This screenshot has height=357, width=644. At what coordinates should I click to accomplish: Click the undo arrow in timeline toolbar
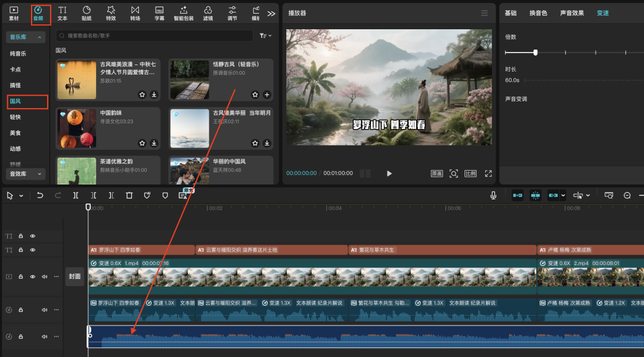coord(40,195)
